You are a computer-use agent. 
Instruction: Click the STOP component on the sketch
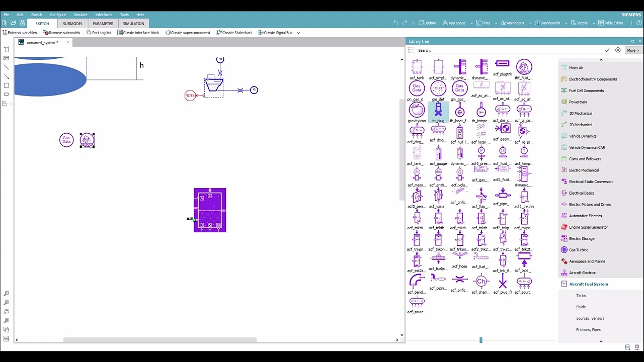(190, 96)
